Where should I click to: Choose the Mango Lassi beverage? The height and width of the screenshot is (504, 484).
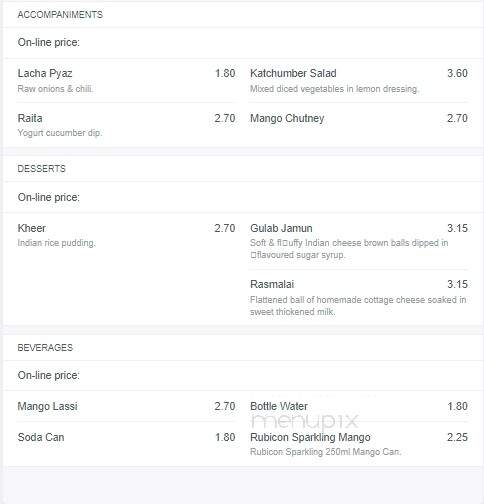click(x=126, y=406)
